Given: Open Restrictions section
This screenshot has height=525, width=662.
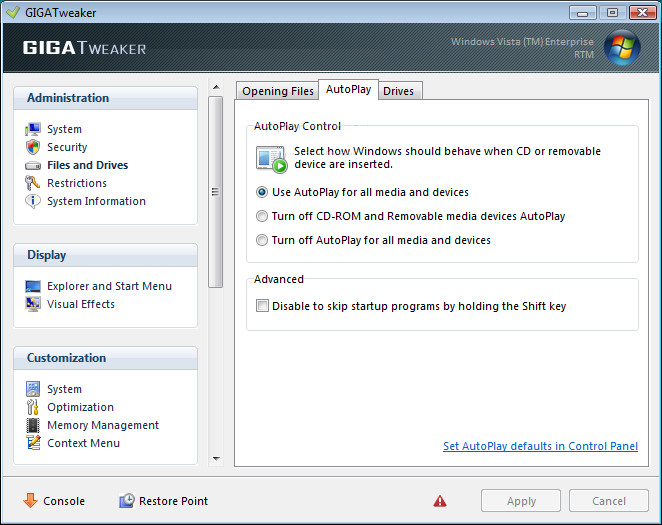Looking at the screenshot, I should click(77, 183).
